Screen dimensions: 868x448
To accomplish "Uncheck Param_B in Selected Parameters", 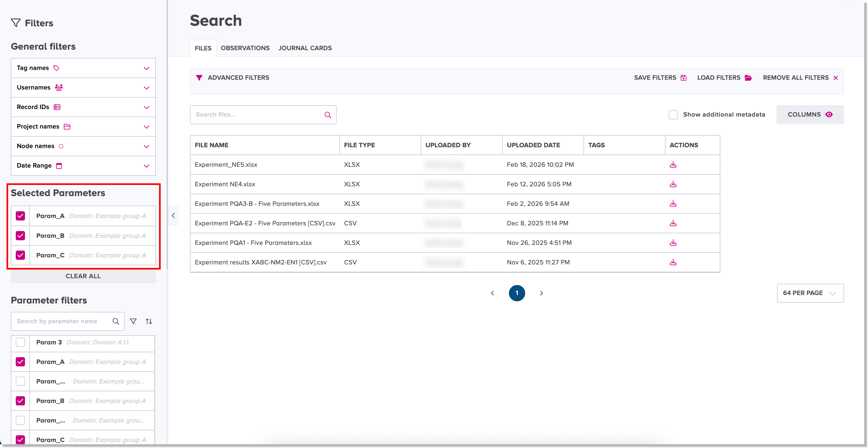I will (20, 236).
